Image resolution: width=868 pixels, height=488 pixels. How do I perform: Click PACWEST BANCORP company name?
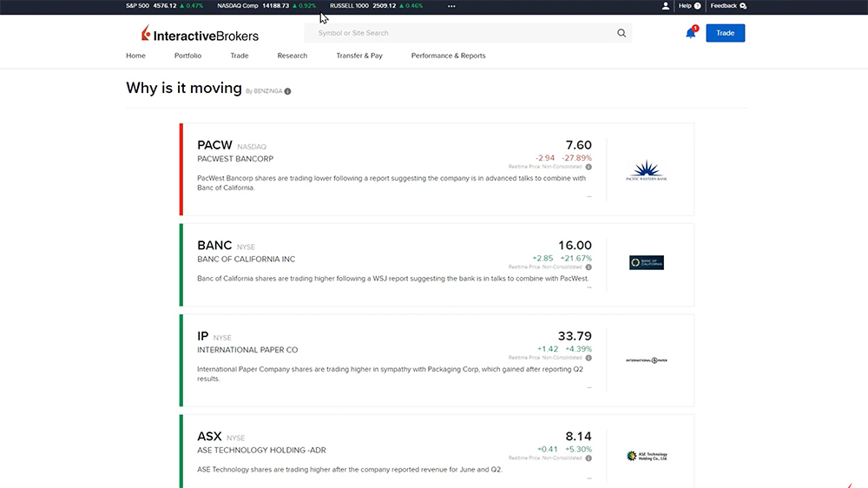pos(235,159)
